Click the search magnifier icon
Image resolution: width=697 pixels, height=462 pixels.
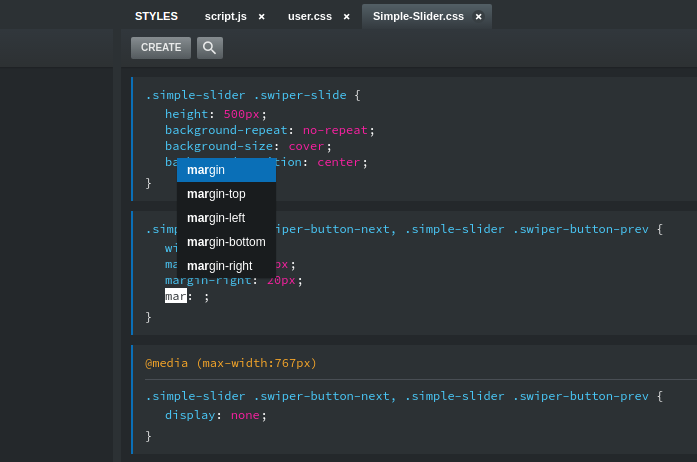point(209,47)
